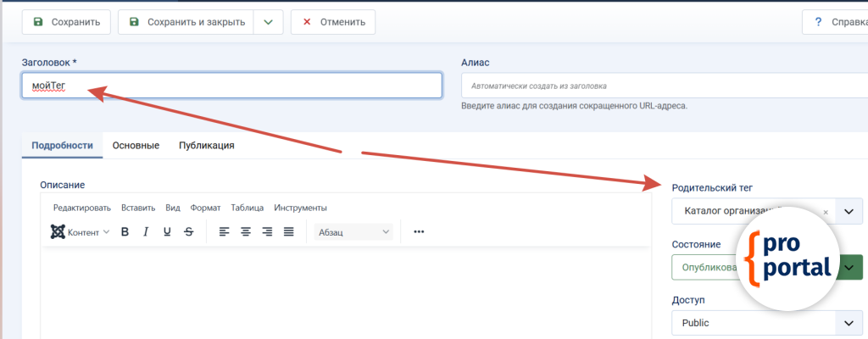868x339 pixels.
Task: Apply Strikethrough formatting
Action: pos(188,232)
